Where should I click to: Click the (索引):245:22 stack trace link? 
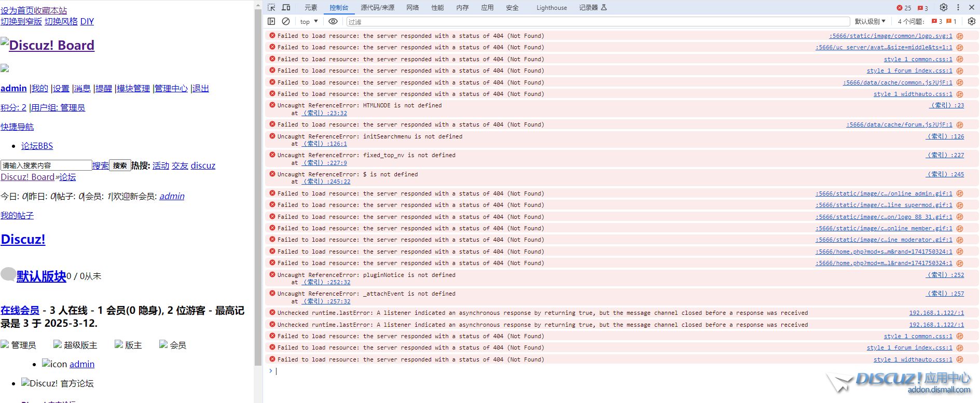coord(326,182)
